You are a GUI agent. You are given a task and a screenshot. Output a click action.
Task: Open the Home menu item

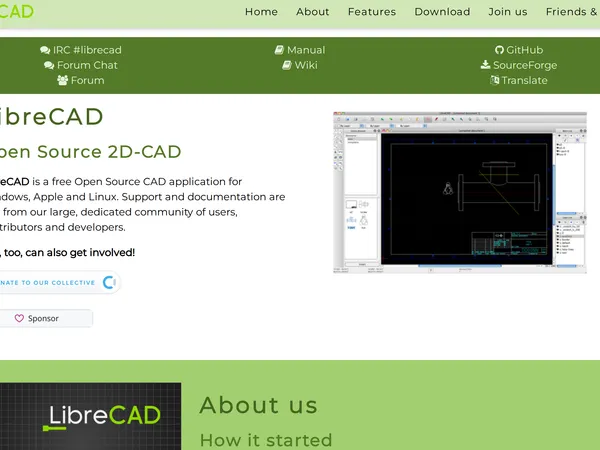point(261,12)
